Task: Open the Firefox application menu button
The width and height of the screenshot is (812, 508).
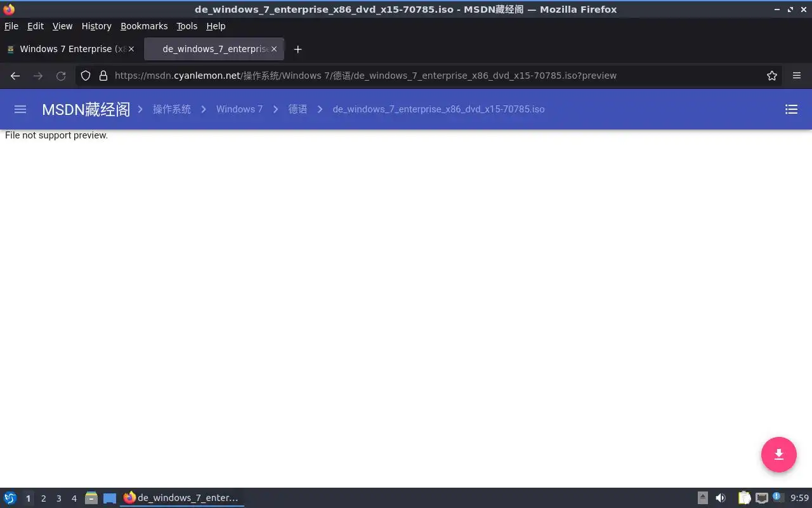Action: (797, 76)
